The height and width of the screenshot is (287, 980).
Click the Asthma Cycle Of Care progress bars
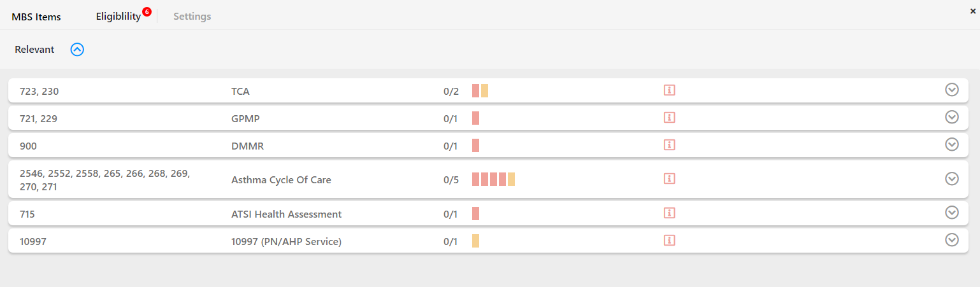[x=493, y=179]
